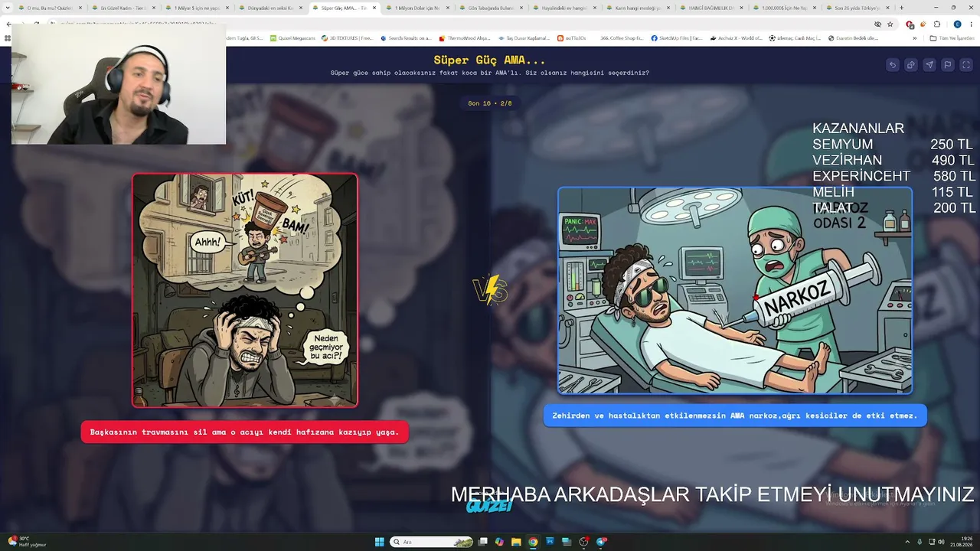Switch to the "Karın hangi mesleği" tab
The width and height of the screenshot is (980, 551).
638,8
